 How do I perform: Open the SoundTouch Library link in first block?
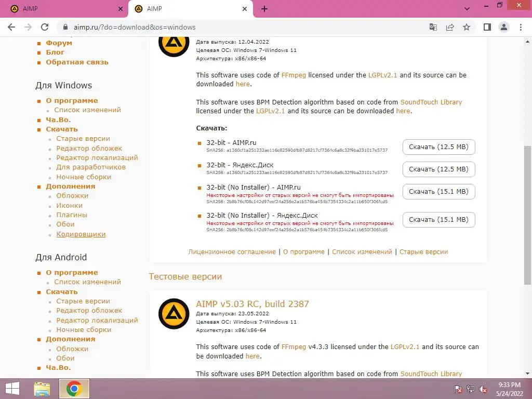431,102
